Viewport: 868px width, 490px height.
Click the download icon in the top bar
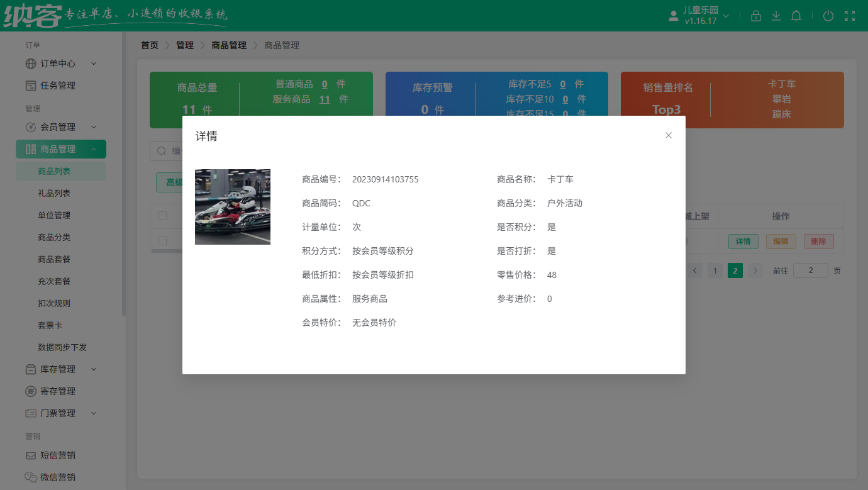(776, 16)
